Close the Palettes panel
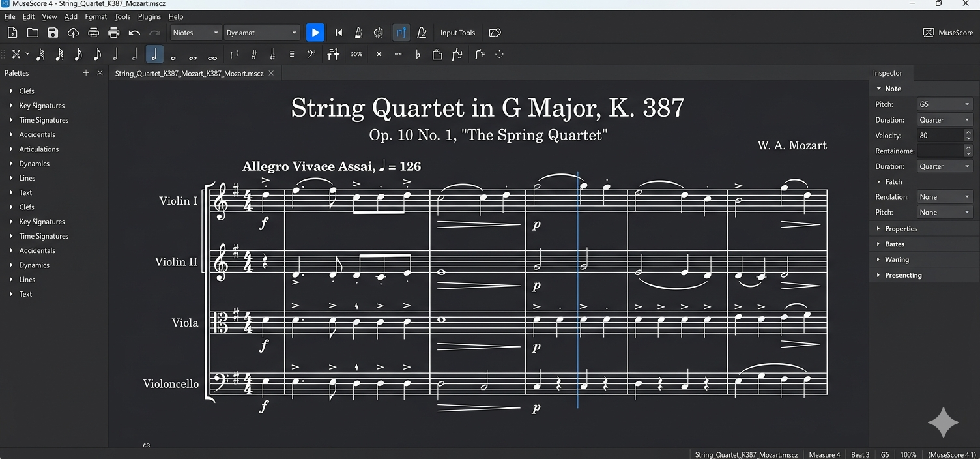980x459 pixels. click(x=100, y=73)
